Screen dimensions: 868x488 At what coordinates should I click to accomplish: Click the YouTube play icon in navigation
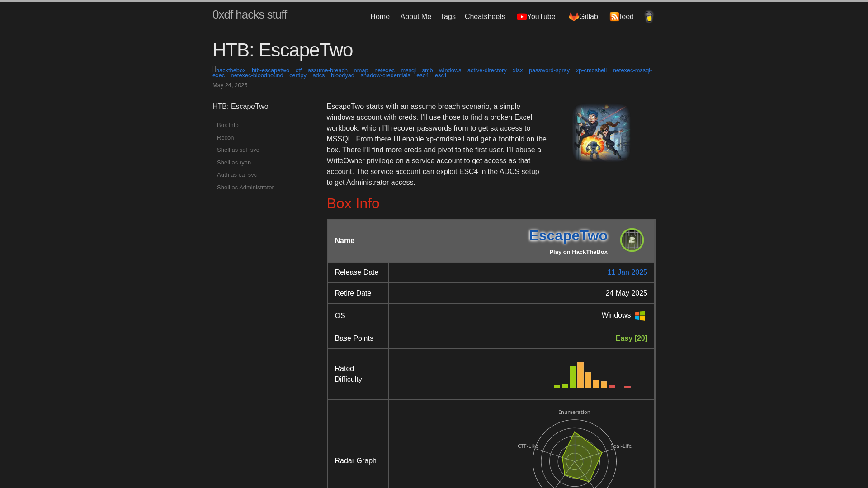click(521, 17)
